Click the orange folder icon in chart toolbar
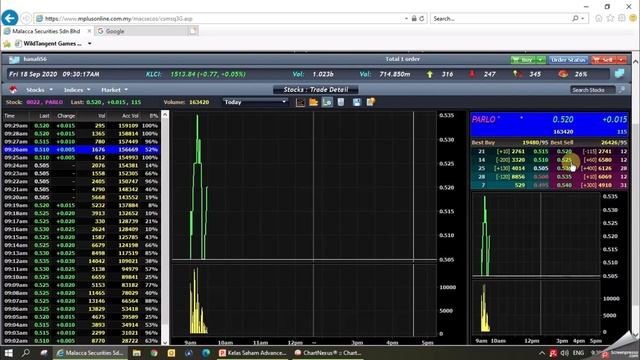Screen dimensions: 640x360 coord(313,102)
